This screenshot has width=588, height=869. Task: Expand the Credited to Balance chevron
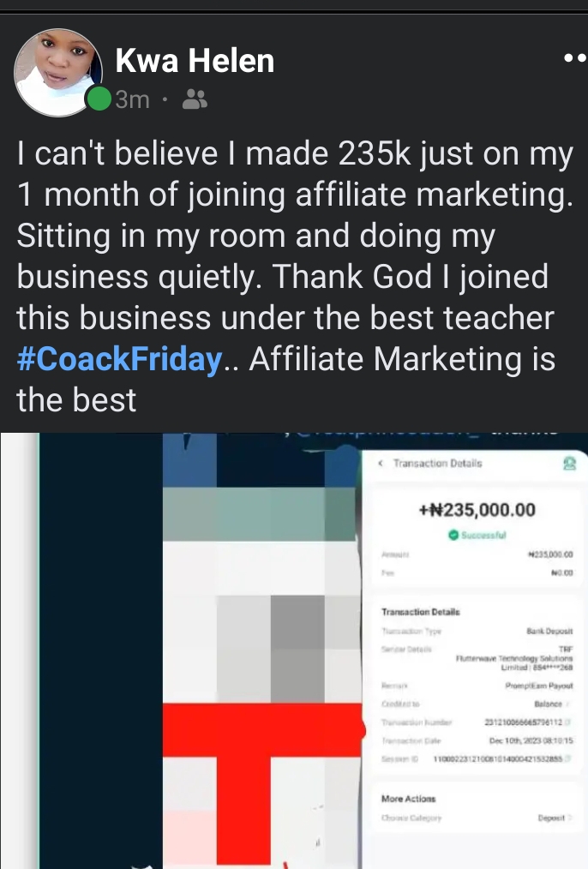[x=569, y=705]
